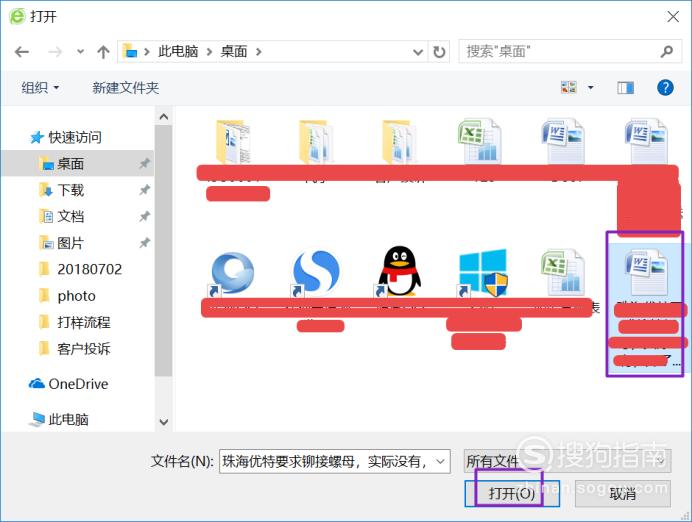Select OneDrive in the sidebar
Viewport: 692px width, 522px height.
[69, 384]
